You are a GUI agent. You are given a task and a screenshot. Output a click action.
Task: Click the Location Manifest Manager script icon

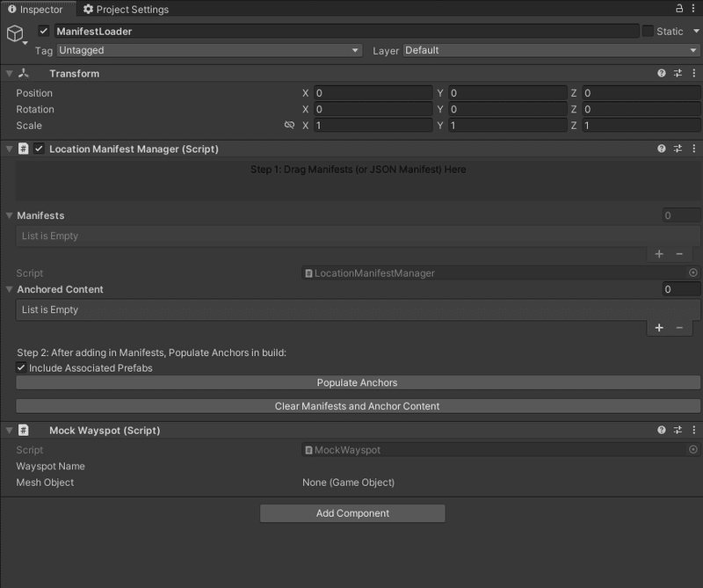(24, 149)
